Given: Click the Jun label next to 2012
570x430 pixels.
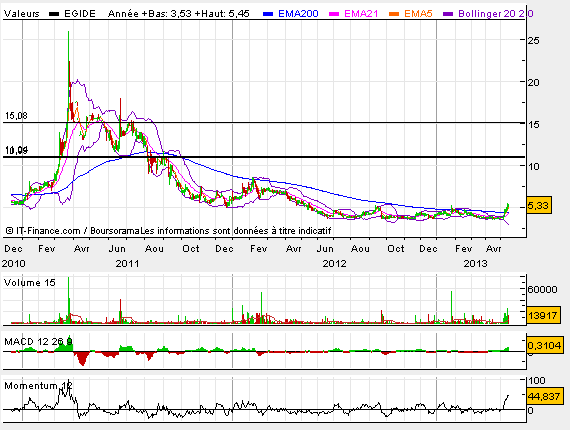Looking at the screenshot, I should 325,249.
